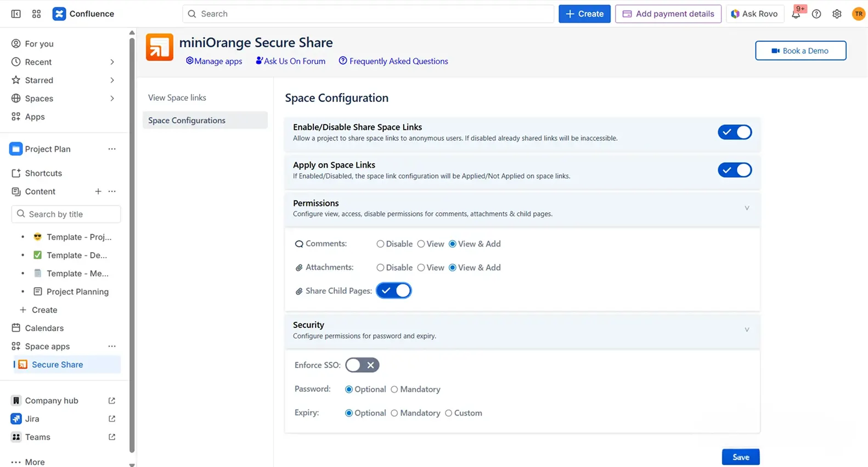Set Expiry to Custom
The width and height of the screenshot is (868, 467).
point(448,413)
